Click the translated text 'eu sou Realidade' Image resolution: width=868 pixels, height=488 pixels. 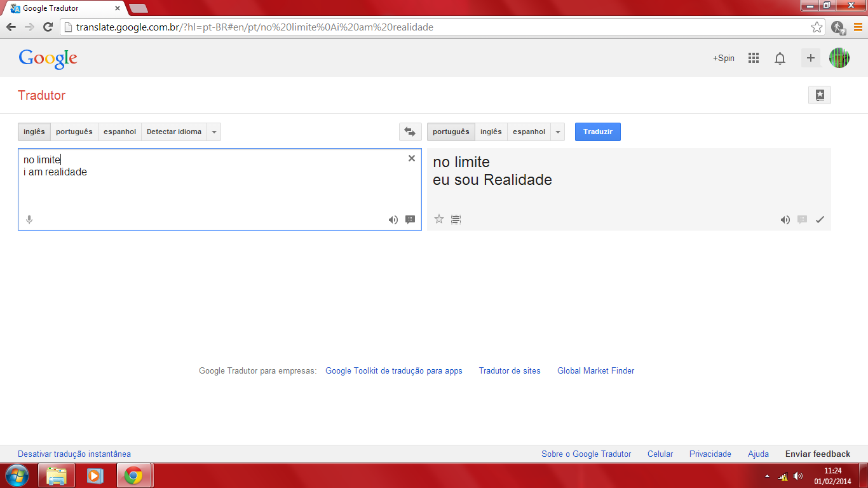(492, 180)
